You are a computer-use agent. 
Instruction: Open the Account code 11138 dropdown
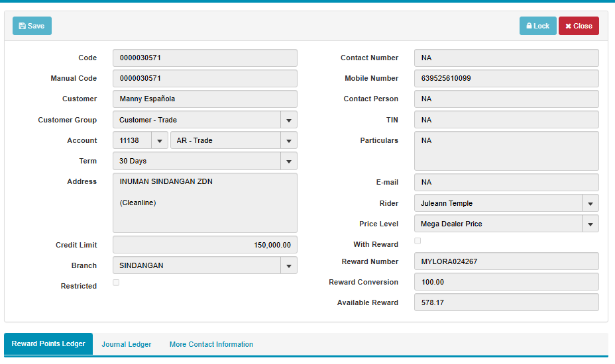(160, 140)
